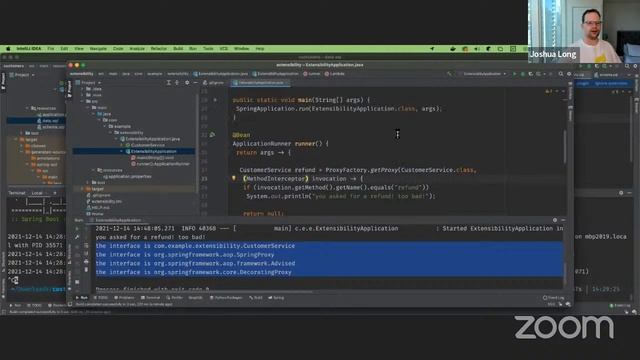Open the Build tool window

point(256,298)
